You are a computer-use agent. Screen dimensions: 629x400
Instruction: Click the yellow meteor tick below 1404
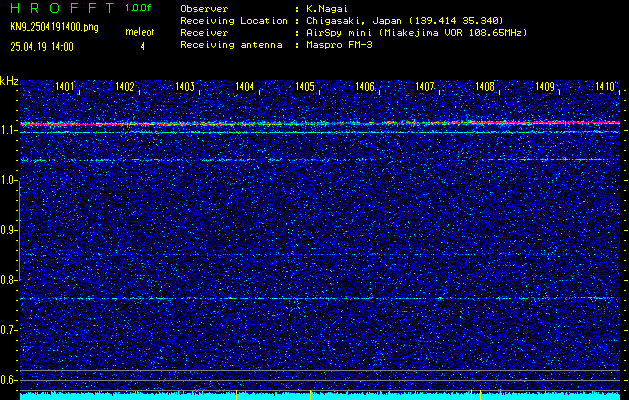237,395
